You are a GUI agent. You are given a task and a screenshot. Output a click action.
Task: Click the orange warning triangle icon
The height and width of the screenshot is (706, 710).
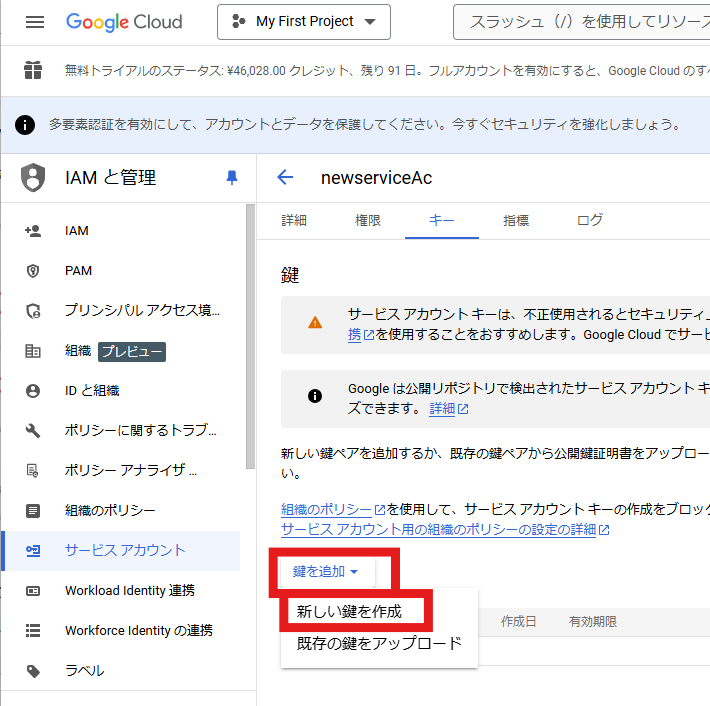[x=315, y=322]
